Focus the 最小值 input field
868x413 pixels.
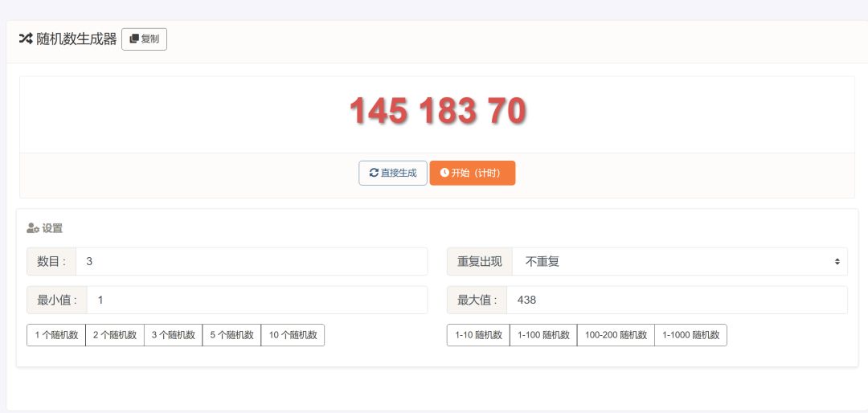(x=257, y=300)
